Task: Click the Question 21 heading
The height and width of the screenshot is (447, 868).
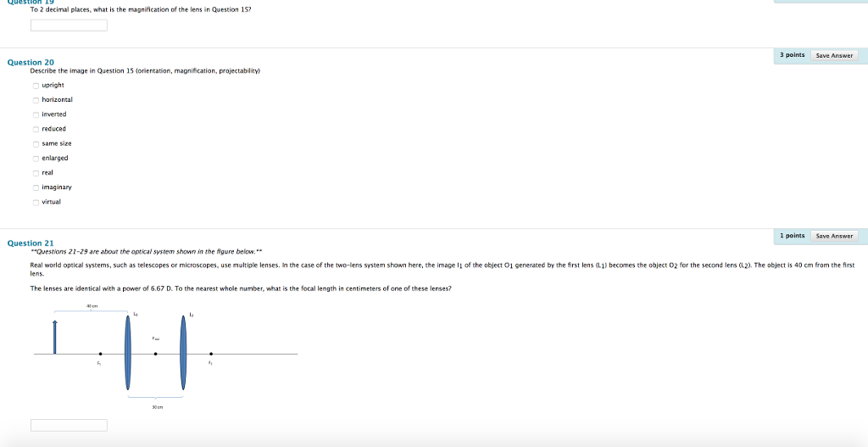Action: (x=31, y=243)
